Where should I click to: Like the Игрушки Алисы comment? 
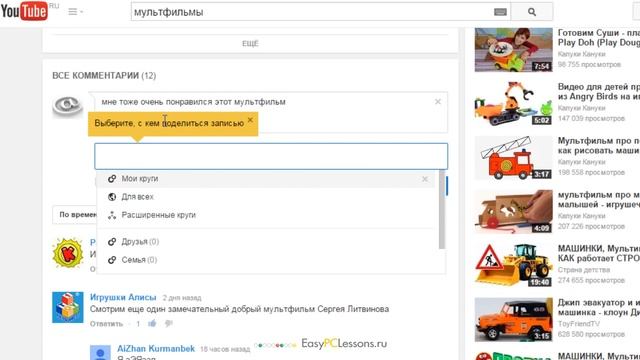point(152,324)
